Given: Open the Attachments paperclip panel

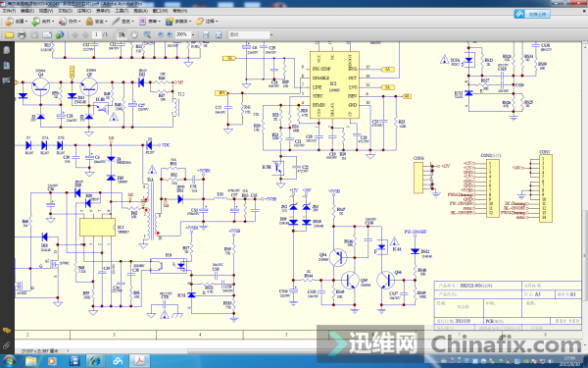Looking at the screenshot, I should (x=7, y=344).
